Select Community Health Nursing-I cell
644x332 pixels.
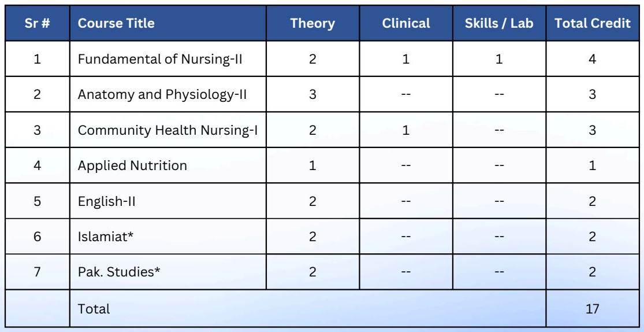pyautogui.click(x=168, y=130)
